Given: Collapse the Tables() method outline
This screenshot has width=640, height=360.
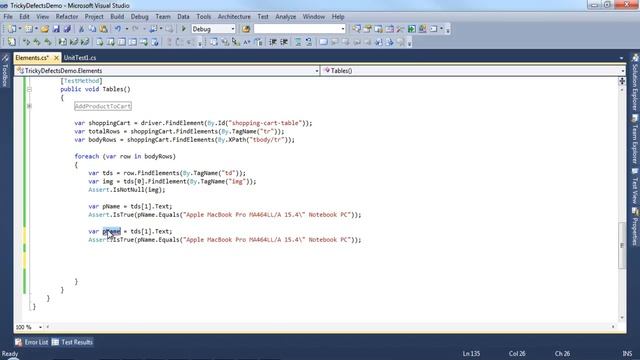Looking at the screenshot, I should 29,89.
